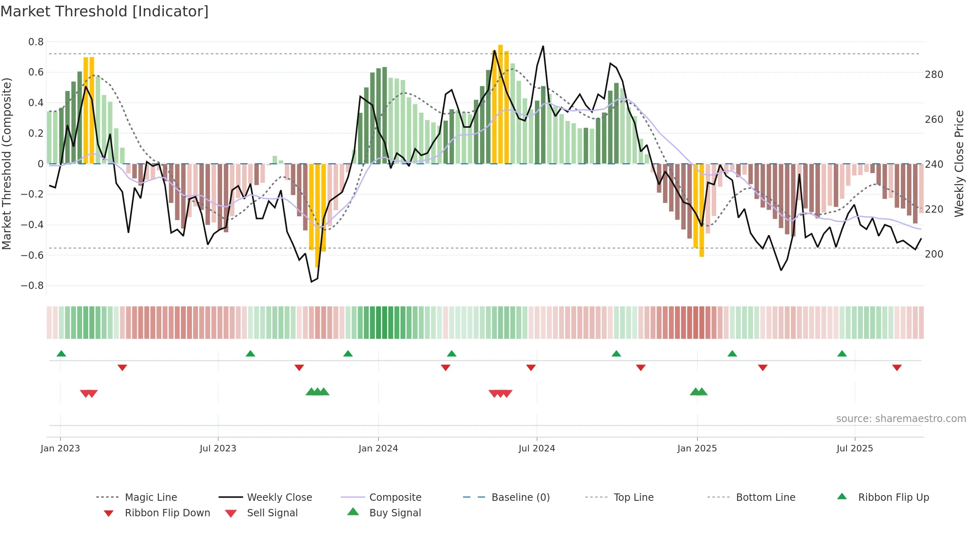
Task: Click the yellow bar below the bottom line, Jan 2025
Action: 702,210
